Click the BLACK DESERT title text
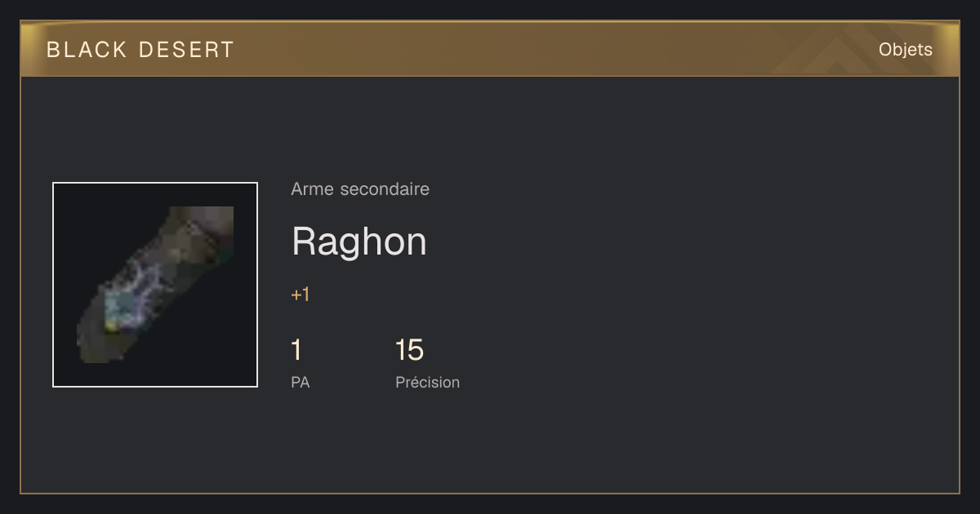The image size is (980, 514). 140,50
